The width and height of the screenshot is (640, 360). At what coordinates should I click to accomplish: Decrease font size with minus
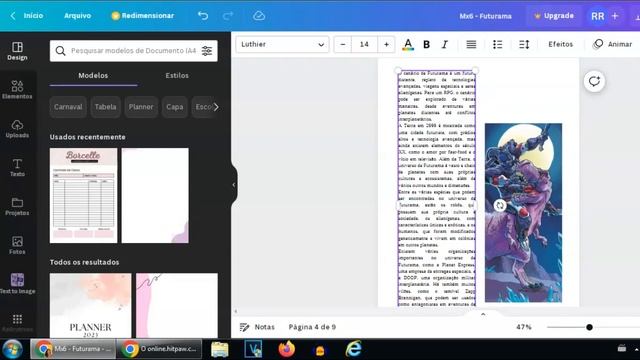pyautogui.click(x=343, y=44)
